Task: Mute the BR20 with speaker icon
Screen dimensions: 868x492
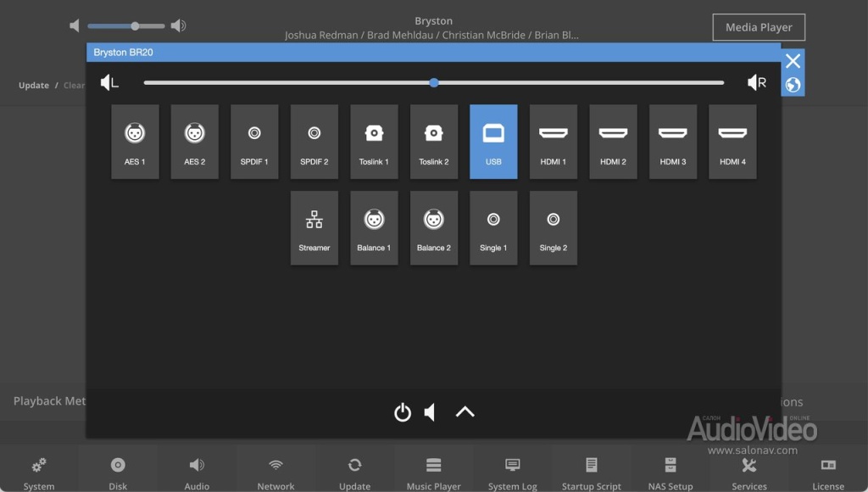Action: point(431,412)
